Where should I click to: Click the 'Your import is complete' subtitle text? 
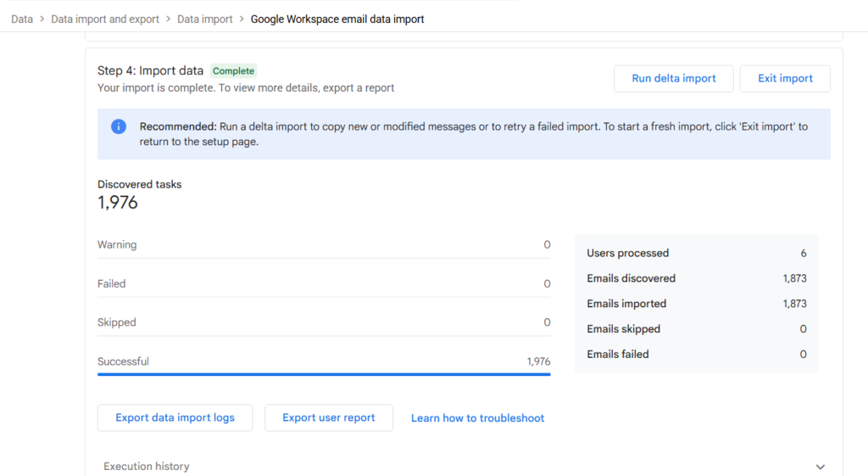coord(246,88)
